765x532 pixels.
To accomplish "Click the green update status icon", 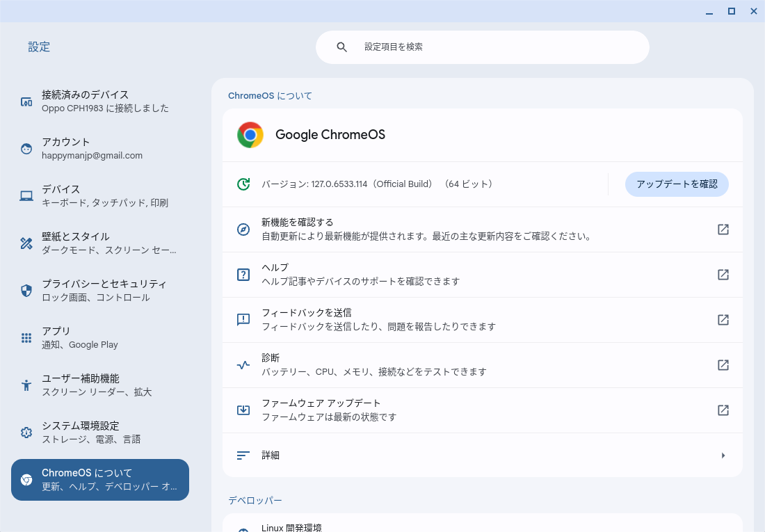I will [243, 184].
